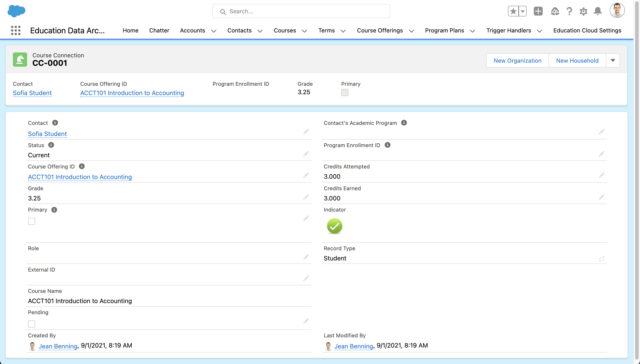640x364 pixels.
Task: Open Jean Benning link under Created By
Action: pyautogui.click(x=58, y=346)
